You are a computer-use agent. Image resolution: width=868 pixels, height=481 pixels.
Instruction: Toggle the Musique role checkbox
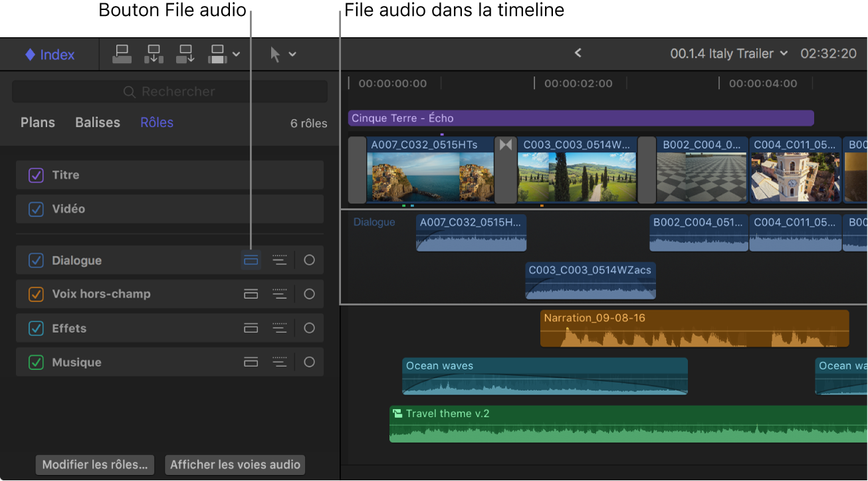coord(36,361)
